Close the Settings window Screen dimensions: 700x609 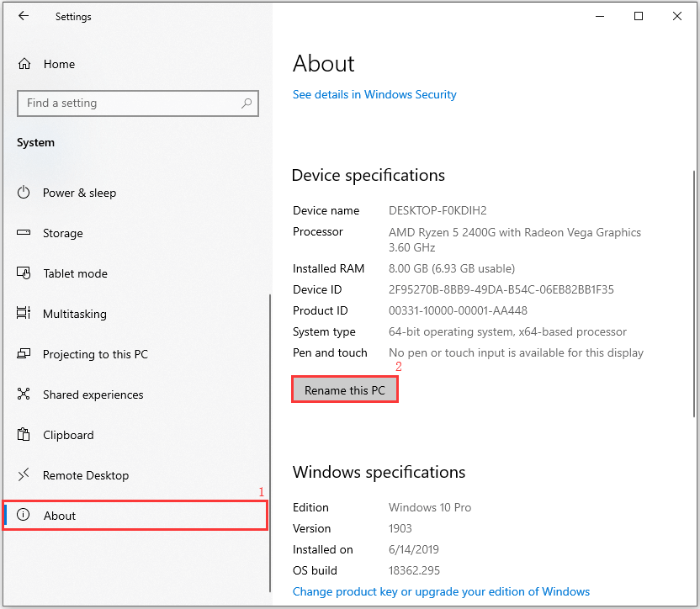tap(676, 17)
